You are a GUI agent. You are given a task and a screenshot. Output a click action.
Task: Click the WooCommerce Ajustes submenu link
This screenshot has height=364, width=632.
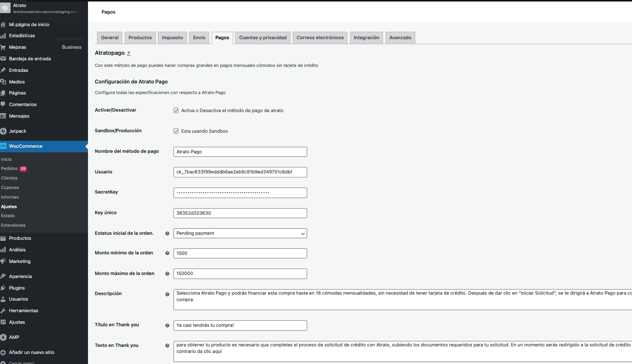[x=9, y=207]
